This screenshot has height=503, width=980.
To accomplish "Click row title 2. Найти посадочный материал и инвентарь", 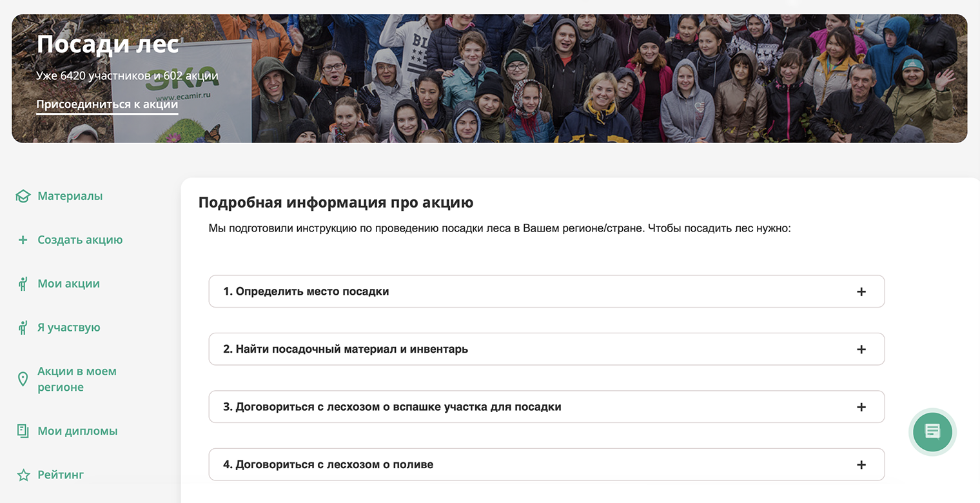I will (346, 350).
